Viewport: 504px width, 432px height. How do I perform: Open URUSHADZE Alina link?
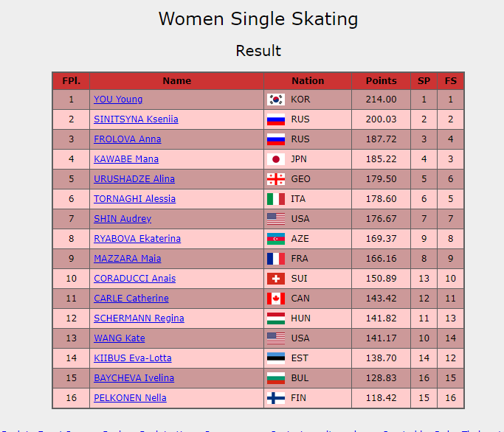pyautogui.click(x=134, y=179)
